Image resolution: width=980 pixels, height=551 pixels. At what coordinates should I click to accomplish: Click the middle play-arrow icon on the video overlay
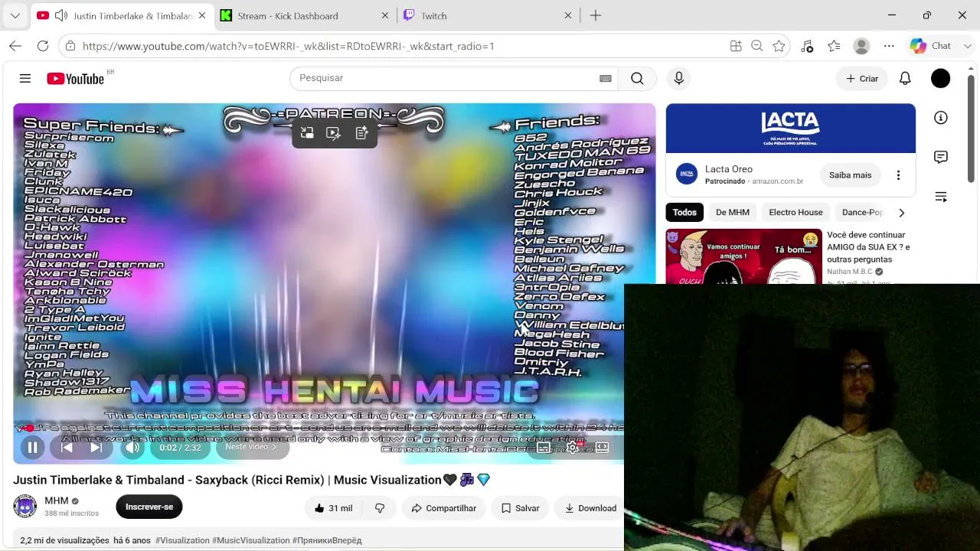pos(334,133)
